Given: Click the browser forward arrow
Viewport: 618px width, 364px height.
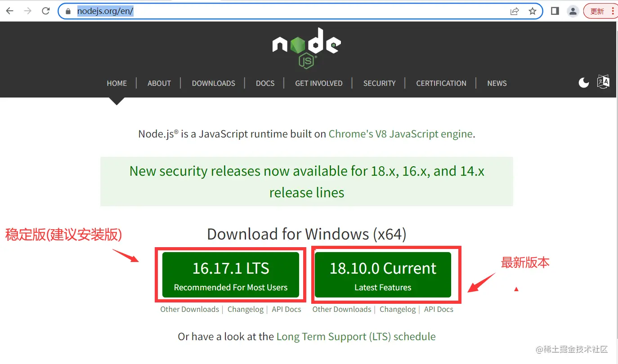Looking at the screenshot, I should 28,11.
